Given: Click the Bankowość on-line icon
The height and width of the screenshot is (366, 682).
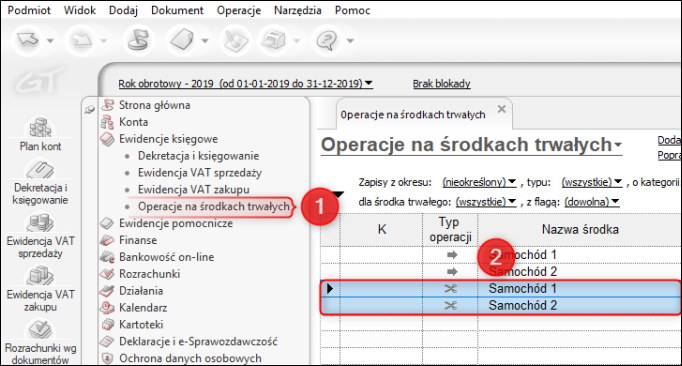Looking at the screenshot, I should click(x=107, y=257).
